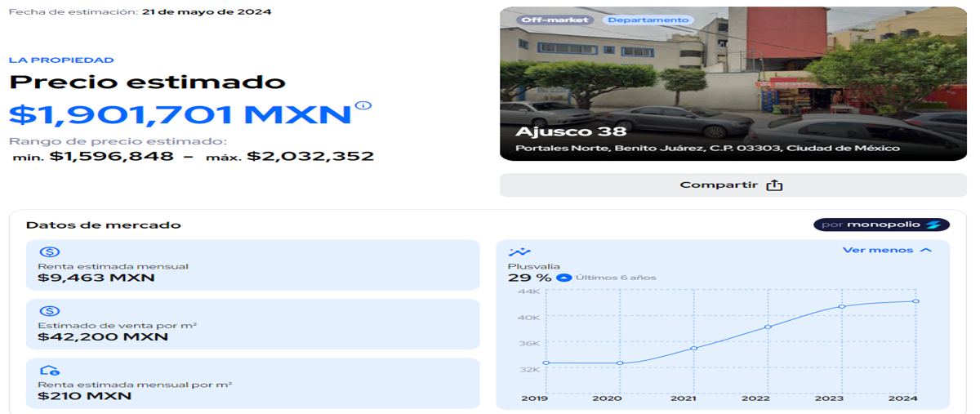Click the share upload icon

tap(774, 185)
